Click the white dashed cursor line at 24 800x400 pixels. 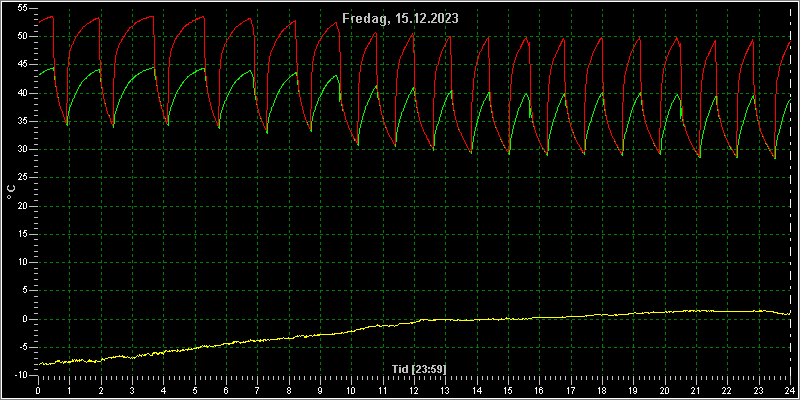[791, 192]
